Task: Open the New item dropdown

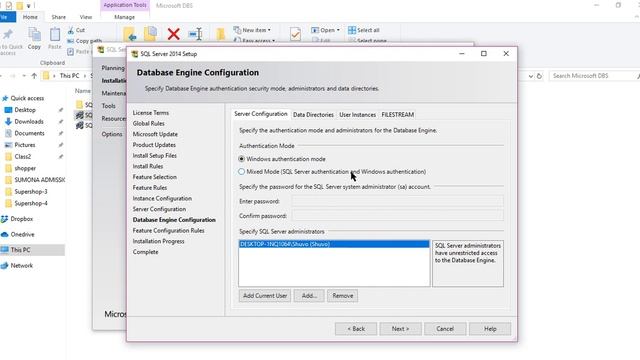Action: click(x=252, y=30)
